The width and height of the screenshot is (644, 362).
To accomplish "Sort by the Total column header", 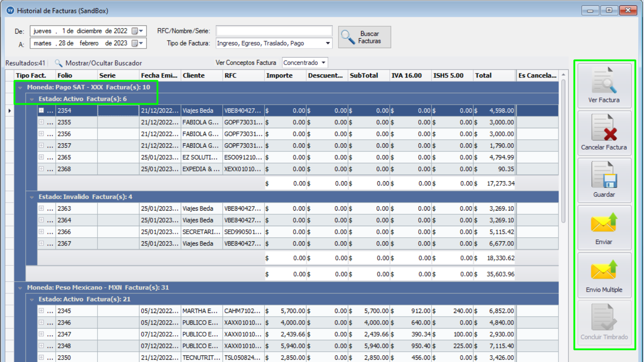I will (494, 76).
